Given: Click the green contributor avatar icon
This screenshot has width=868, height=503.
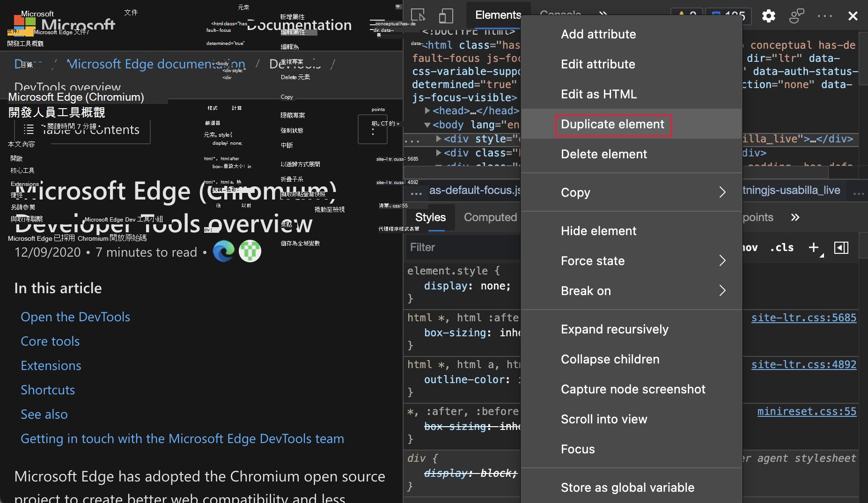Looking at the screenshot, I should [250, 251].
